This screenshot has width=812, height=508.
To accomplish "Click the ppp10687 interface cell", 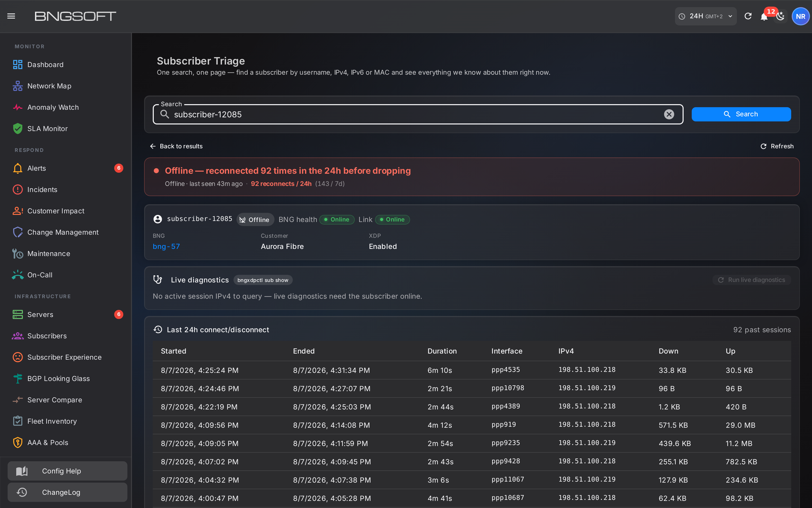I will click(508, 498).
